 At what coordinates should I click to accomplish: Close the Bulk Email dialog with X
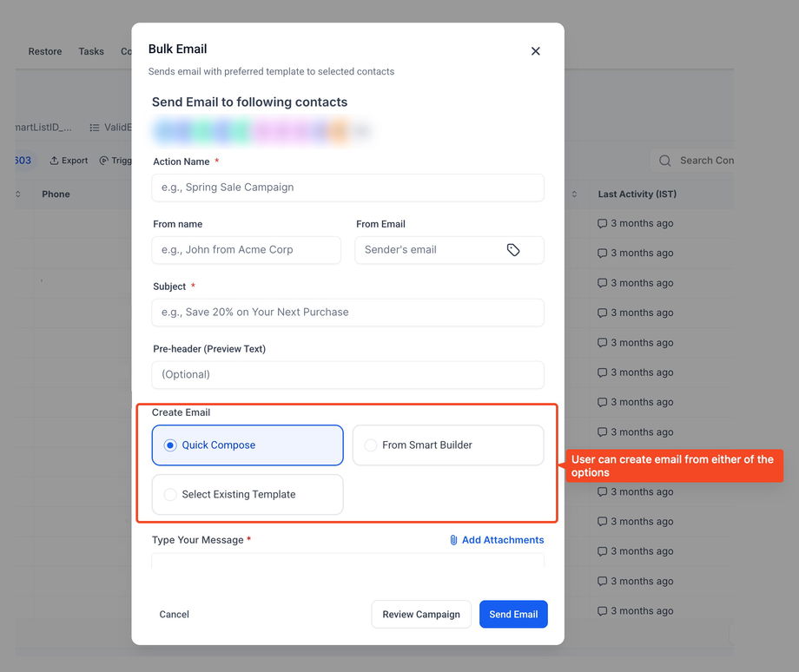[536, 51]
